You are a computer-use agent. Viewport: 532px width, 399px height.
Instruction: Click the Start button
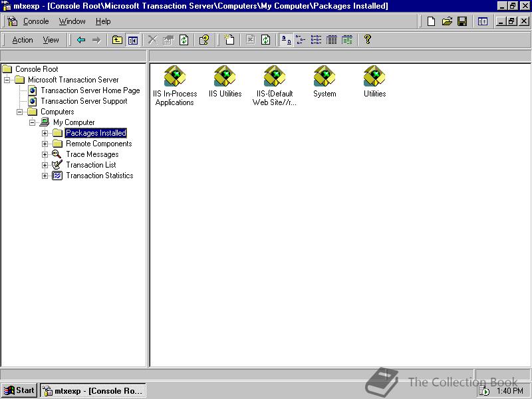click(x=19, y=390)
